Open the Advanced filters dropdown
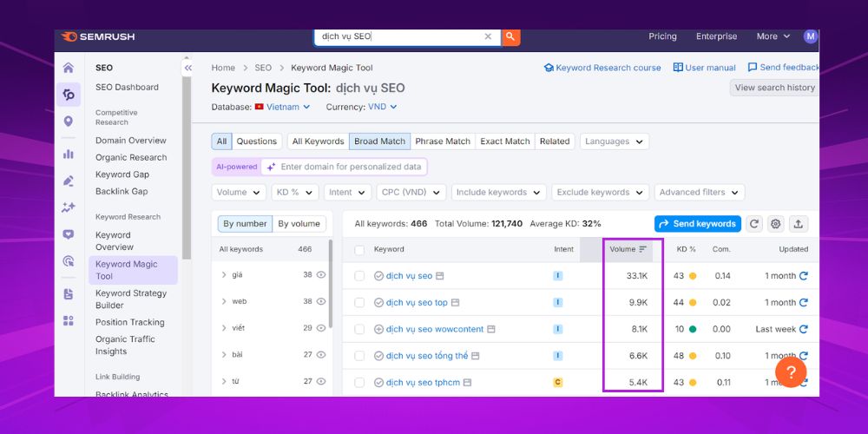Image resolution: width=868 pixels, height=434 pixels. click(699, 192)
